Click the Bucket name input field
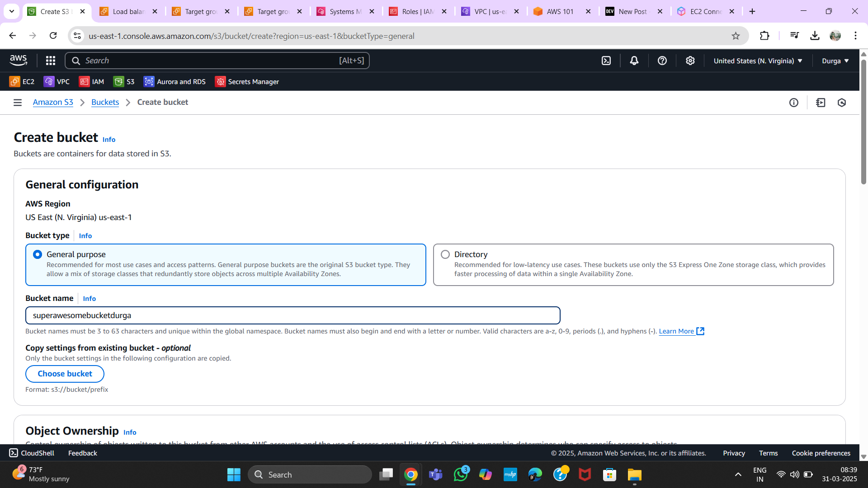This screenshot has width=868, height=488. (x=293, y=315)
